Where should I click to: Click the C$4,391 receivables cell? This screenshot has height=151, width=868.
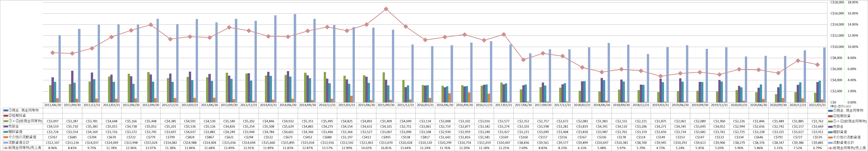602,127
